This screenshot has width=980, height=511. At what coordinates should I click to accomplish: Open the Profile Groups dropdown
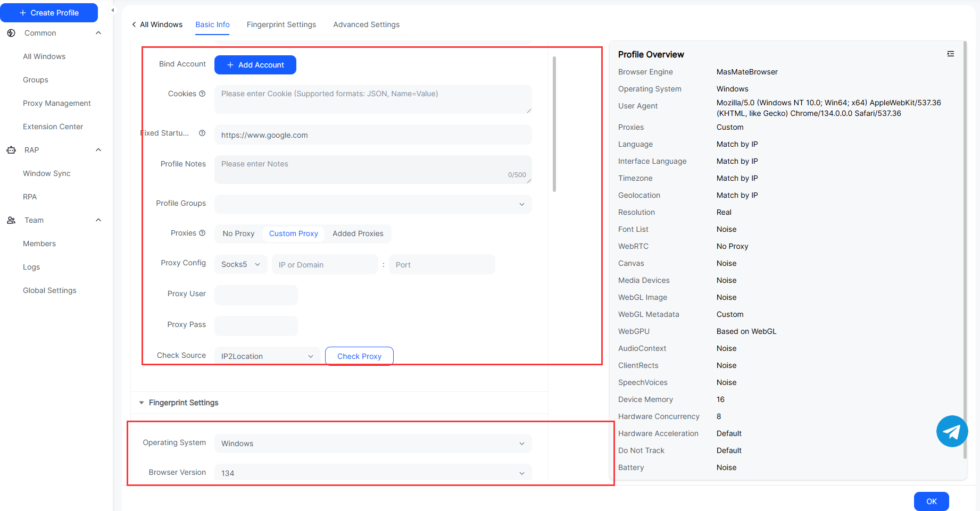[x=372, y=204]
